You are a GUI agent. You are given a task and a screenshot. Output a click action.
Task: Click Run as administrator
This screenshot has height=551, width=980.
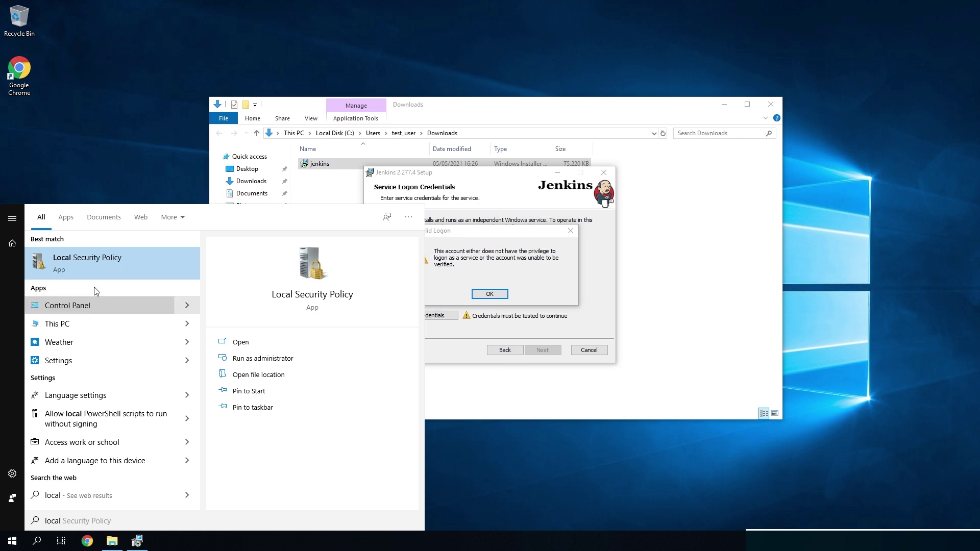point(262,358)
